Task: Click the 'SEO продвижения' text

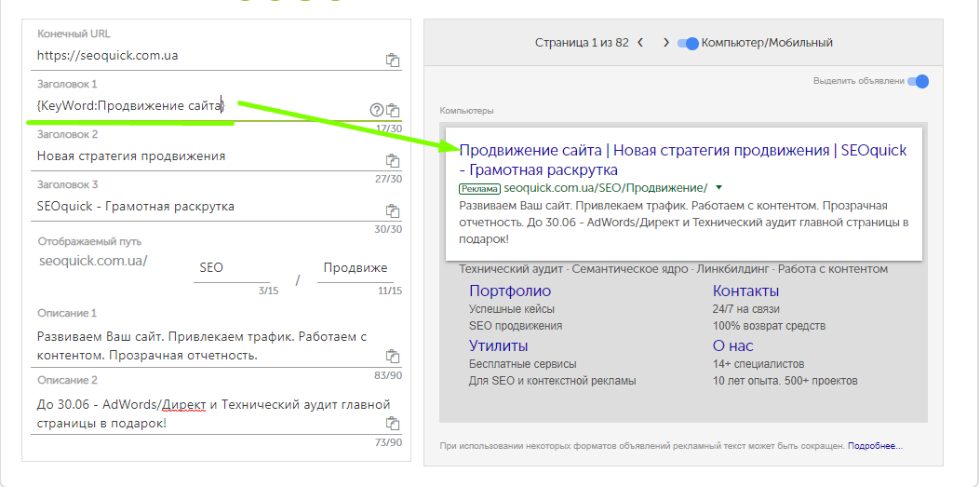Action: coord(515,326)
